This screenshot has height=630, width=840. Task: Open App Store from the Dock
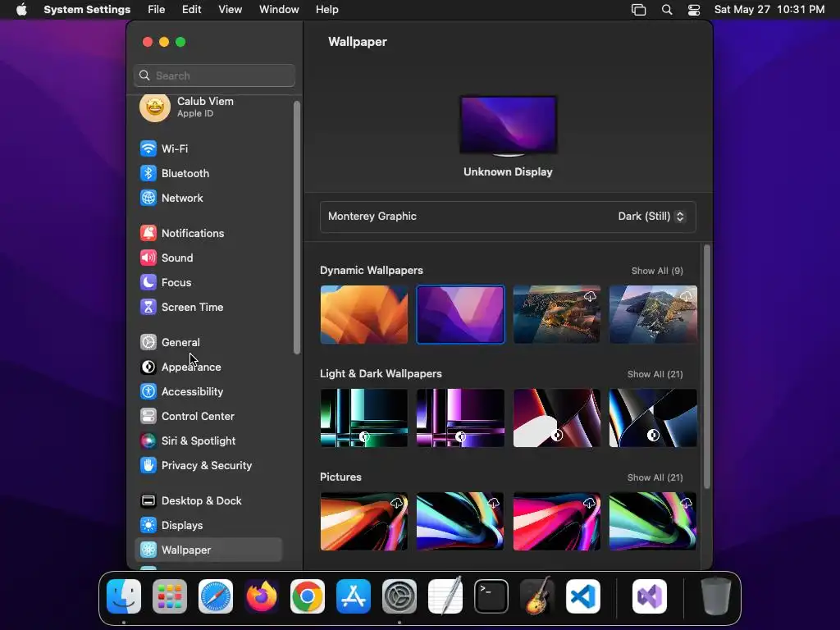coord(354,596)
